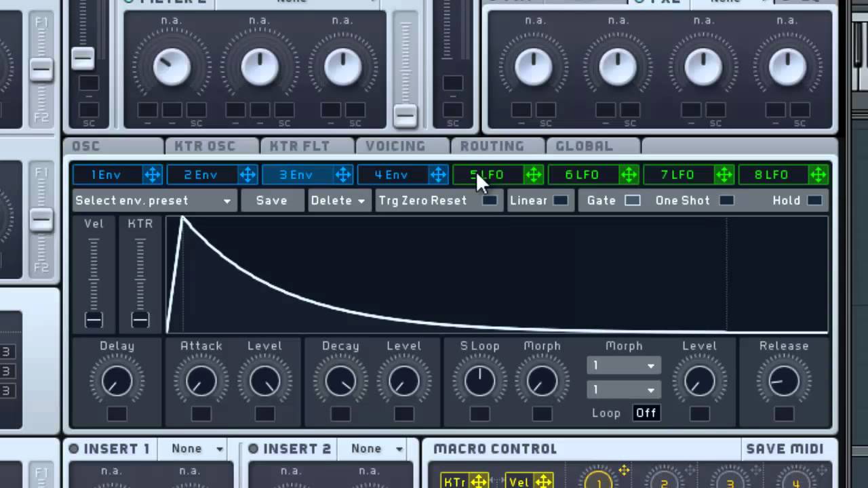The width and height of the screenshot is (868, 488).
Task: Toggle envelope Loop Off button
Action: click(x=646, y=413)
